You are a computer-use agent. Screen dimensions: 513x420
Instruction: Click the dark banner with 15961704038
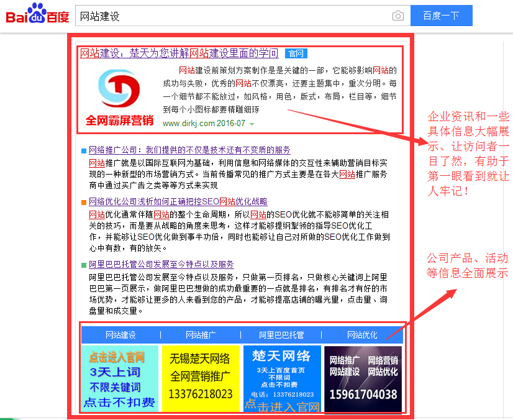[x=363, y=379]
